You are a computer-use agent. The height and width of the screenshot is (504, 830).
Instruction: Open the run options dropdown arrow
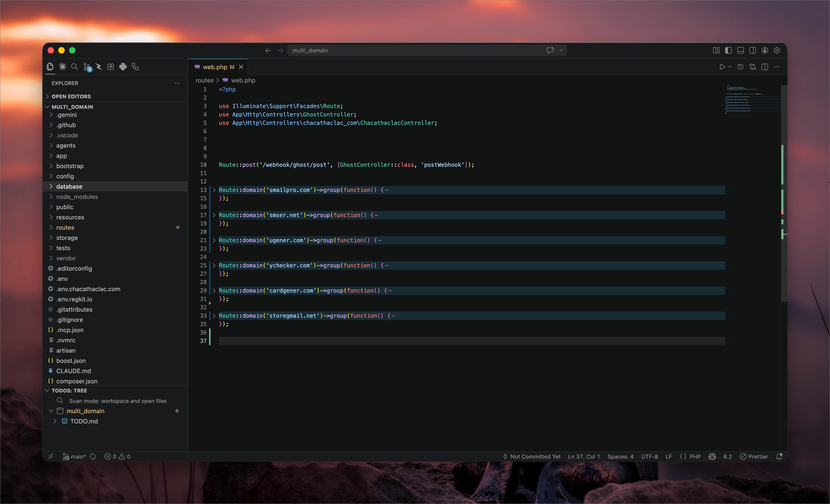pyautogui.click(x=730, y=67)
